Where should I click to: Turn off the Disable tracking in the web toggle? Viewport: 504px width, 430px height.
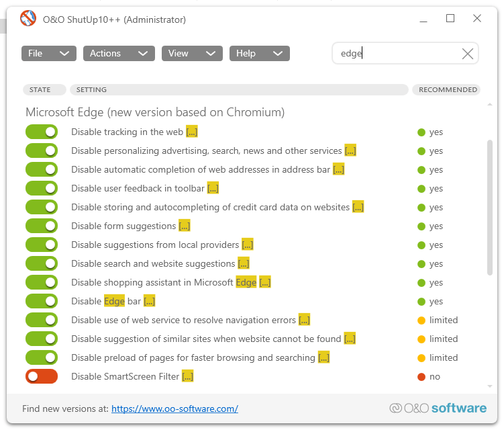click(42, 132)
